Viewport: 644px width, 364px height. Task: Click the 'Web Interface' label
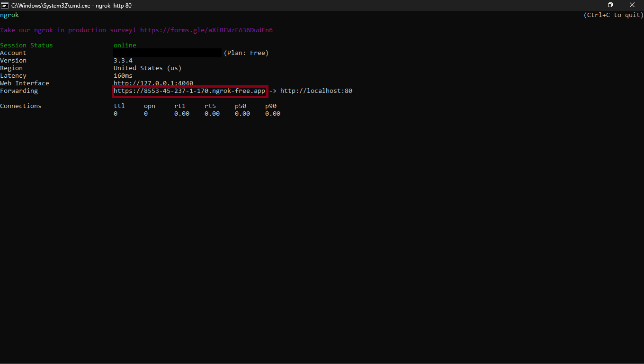tap(25, 83)
